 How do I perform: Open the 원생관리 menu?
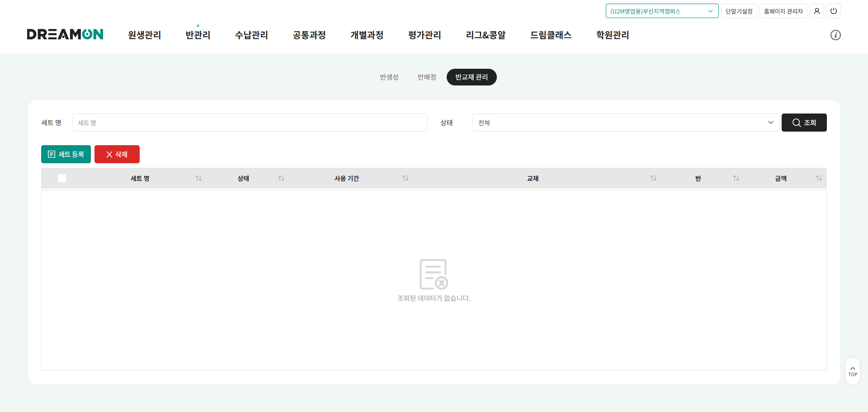point(144,35)
